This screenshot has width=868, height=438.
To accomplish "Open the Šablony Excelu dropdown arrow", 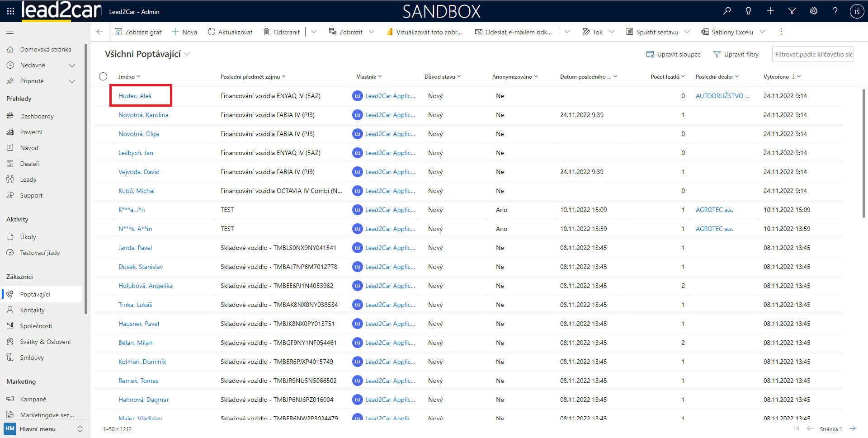I will 763,32.
